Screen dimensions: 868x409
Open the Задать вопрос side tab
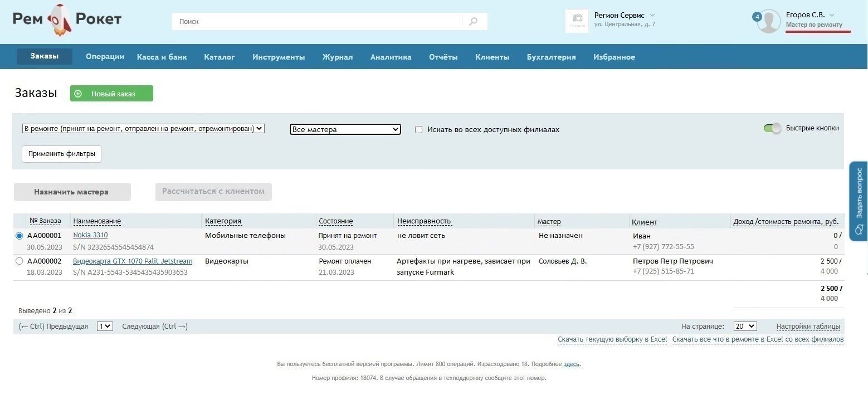tap(859, 201)
